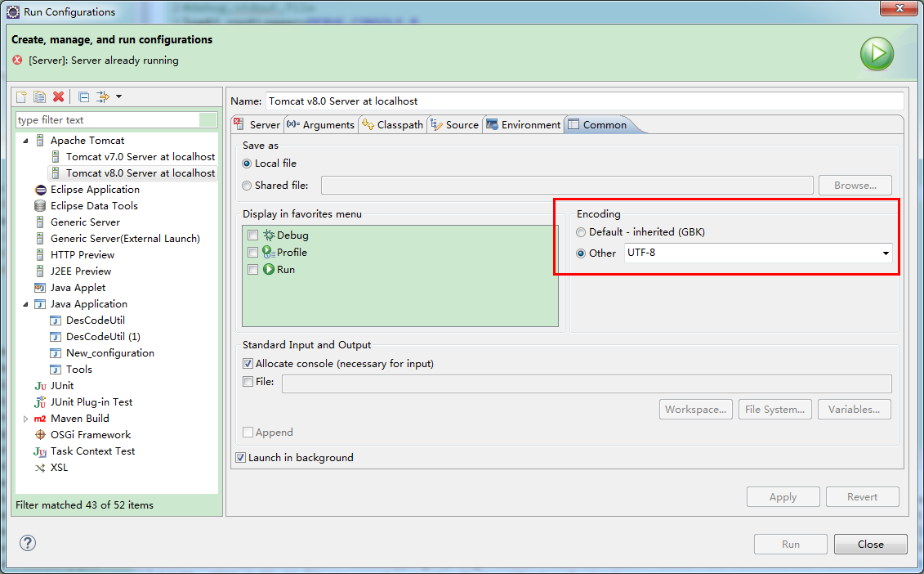The width and height of the screenshot is (924, 574).
Task: Click the Generic Server icon
Action: 40,222
